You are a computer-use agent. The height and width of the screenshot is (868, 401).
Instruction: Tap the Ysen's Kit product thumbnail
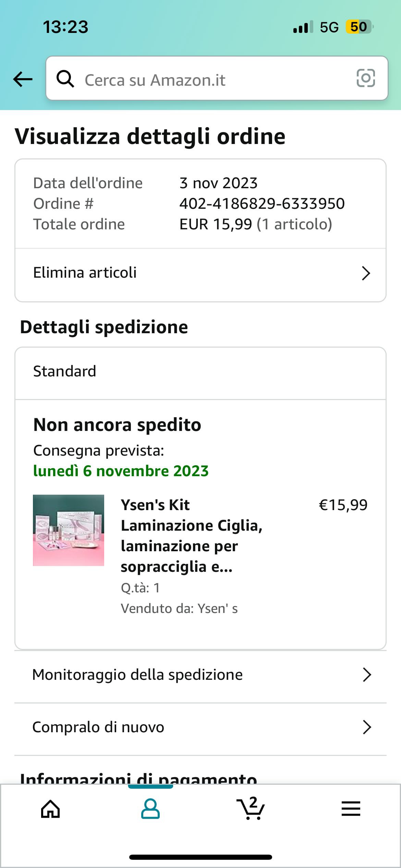point(69,530)
